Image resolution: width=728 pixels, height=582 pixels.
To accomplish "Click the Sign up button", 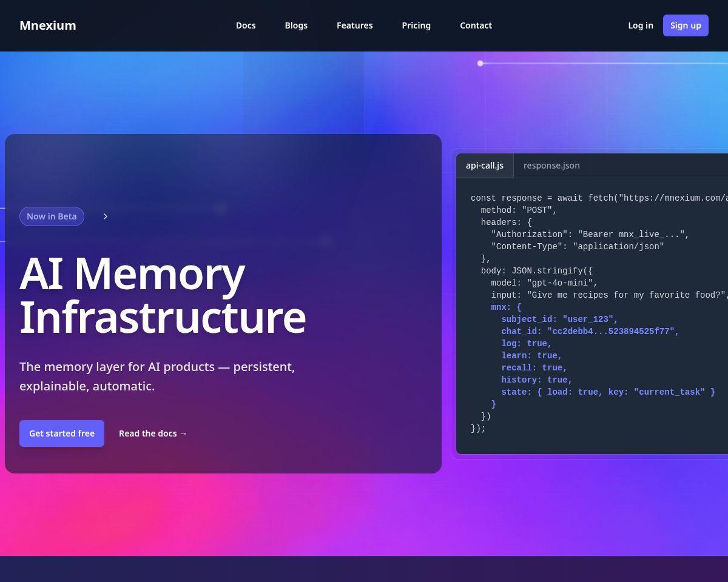I will (x=686, y=25).
